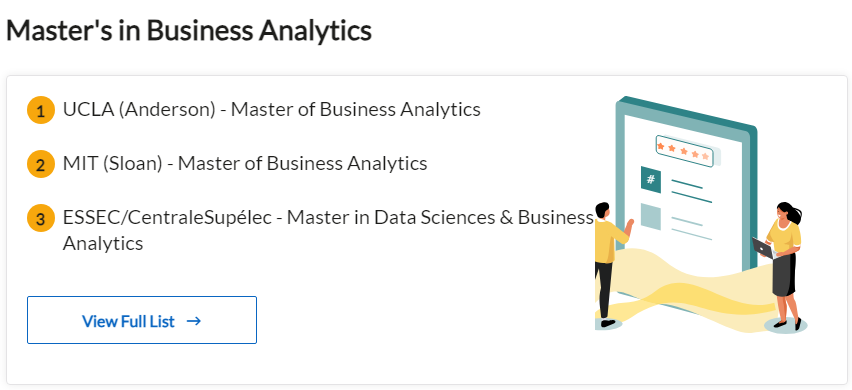
Task: Click the teal tablet frame illustration
Action: tap(686, 204)
